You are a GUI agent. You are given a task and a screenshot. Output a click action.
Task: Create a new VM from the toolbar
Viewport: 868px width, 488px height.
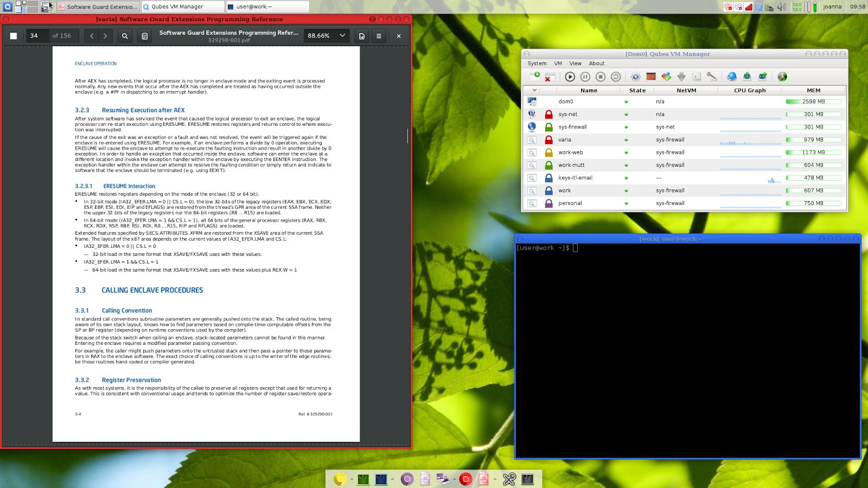pyautogui.click(x=534, y=77)
